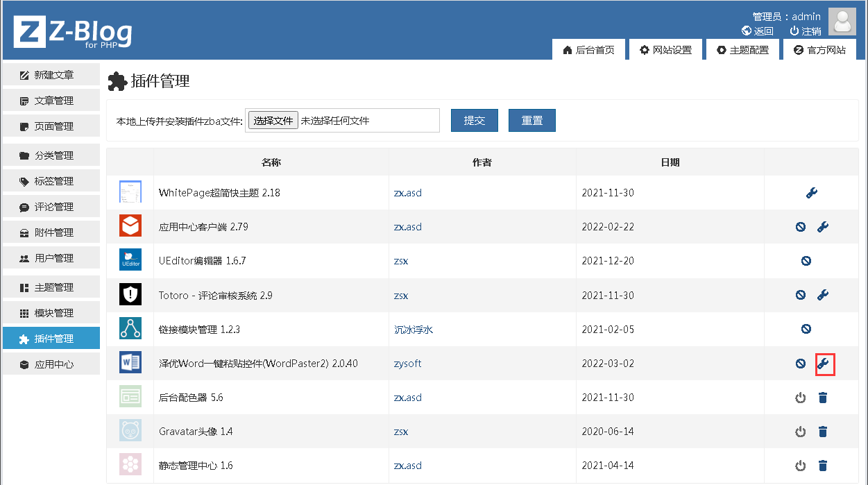Click plugin name 链接模块管理 1.2.3

(x=199, y=330)
